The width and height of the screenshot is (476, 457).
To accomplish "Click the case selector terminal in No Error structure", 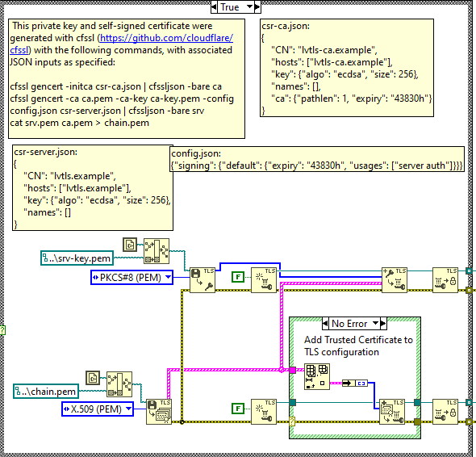I will tap(292, 421).
